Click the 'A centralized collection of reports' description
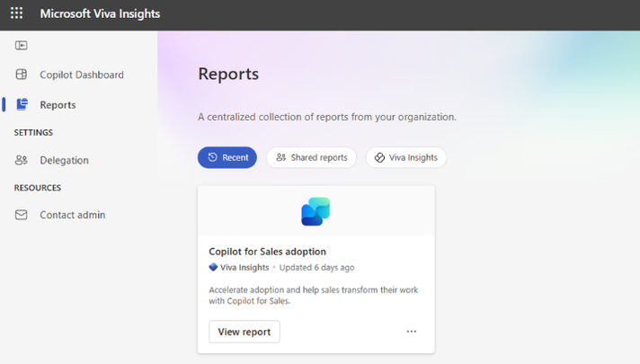The height and width of the screenshot is (364, 640). coord(327,117)
